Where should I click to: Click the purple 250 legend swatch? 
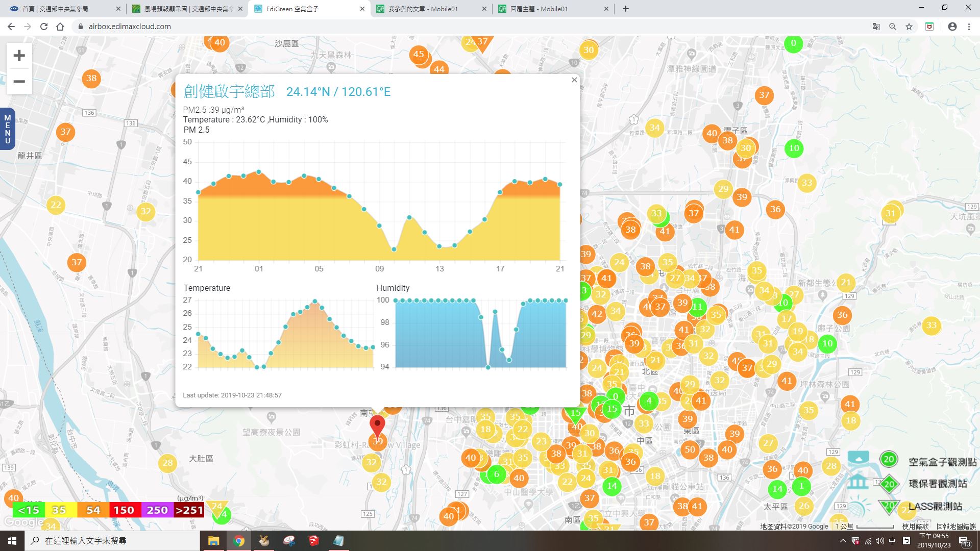click(x=156, y=510)
